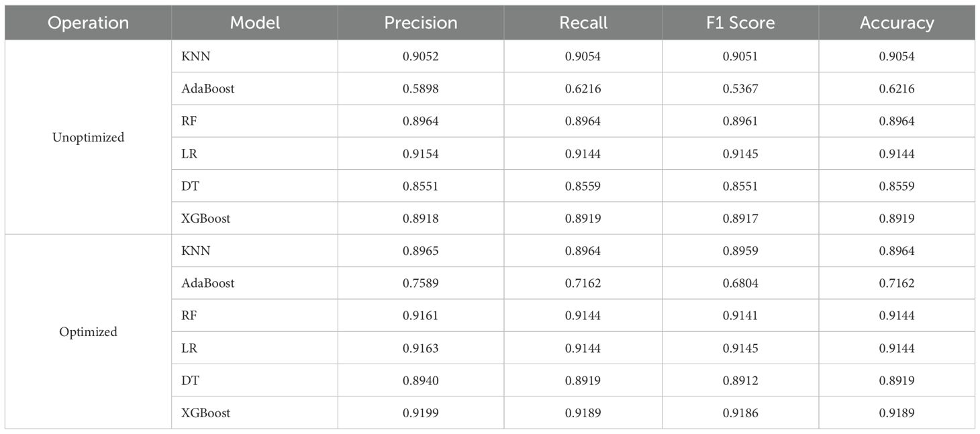The height and width of the screenshot is (434, 980).
Task: Select optimized RF precision value 0.9161
Action: [x=420, y=316]
